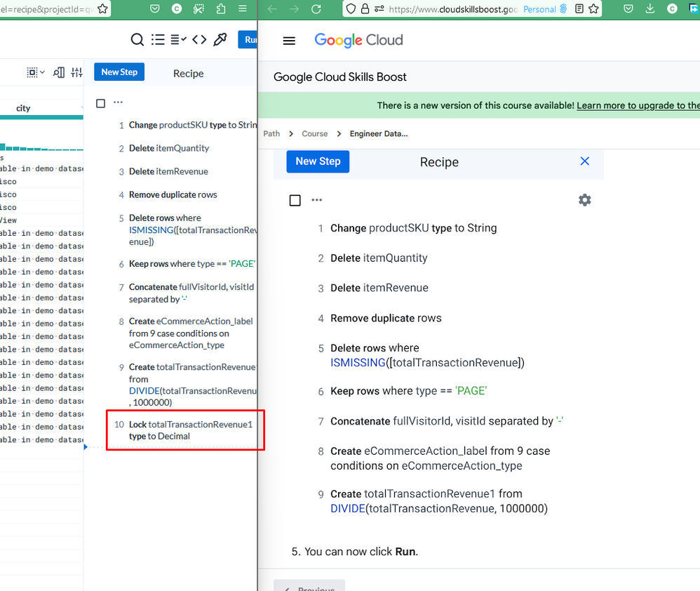The width and height of the screenshot is (700, 591).
Task: Go forward in the Skills Boost browser
Action: pos(294,9)
